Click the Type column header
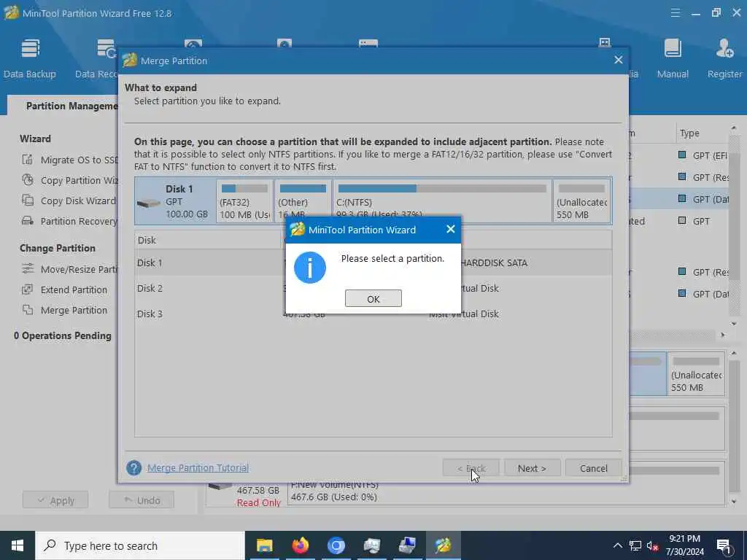Screen dimensions: 747x560 (702, 133)
